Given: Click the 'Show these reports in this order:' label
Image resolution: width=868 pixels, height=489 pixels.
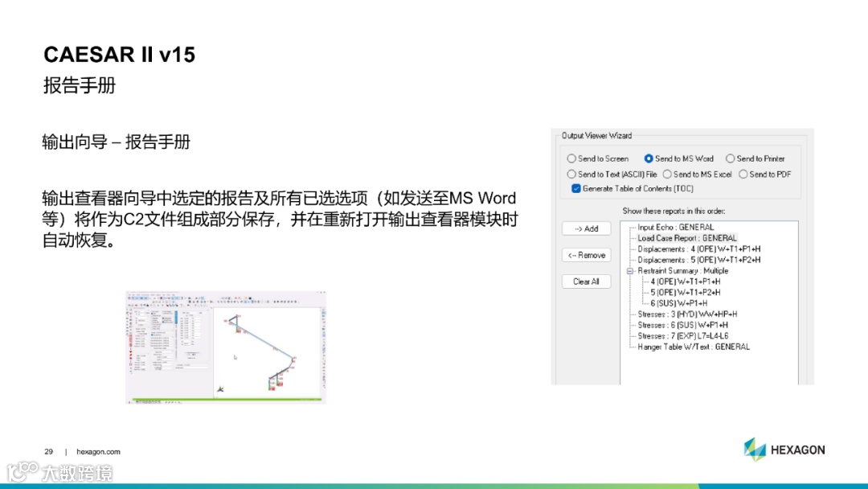Looking at the screenshot, I should click(x=674, y=211).
